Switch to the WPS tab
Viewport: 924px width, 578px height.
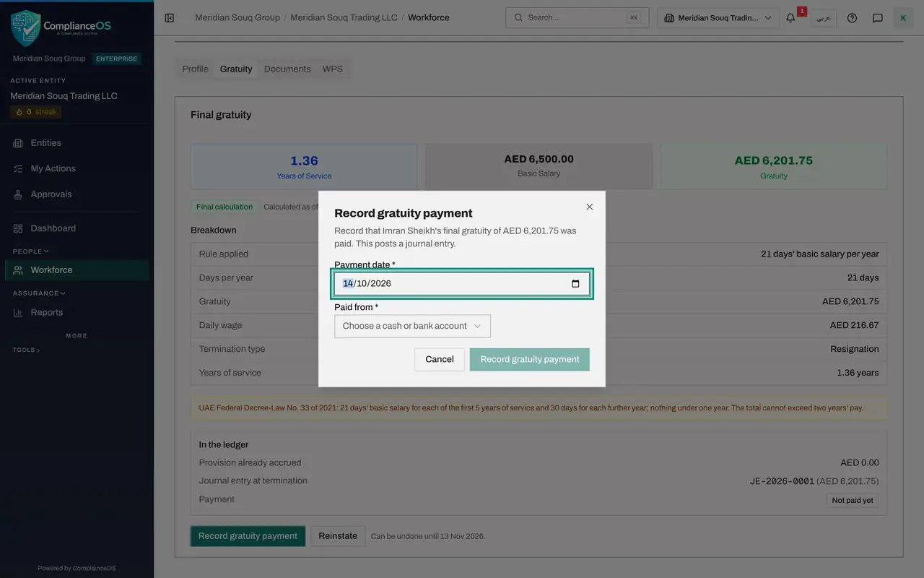[x=333, y=69]
